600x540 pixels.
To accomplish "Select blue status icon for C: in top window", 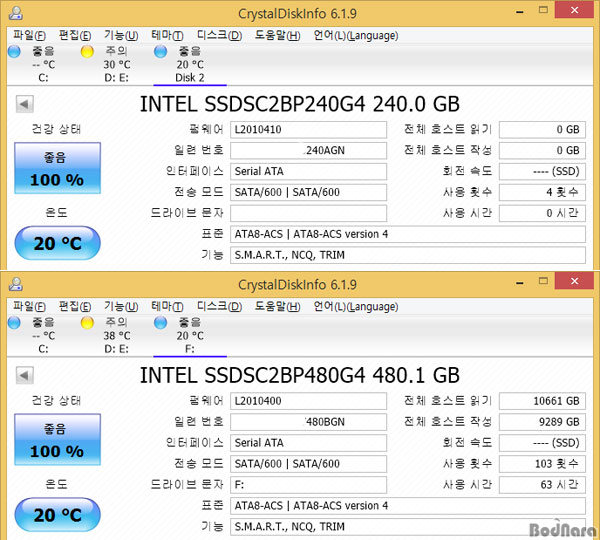I will click(14, 51).
